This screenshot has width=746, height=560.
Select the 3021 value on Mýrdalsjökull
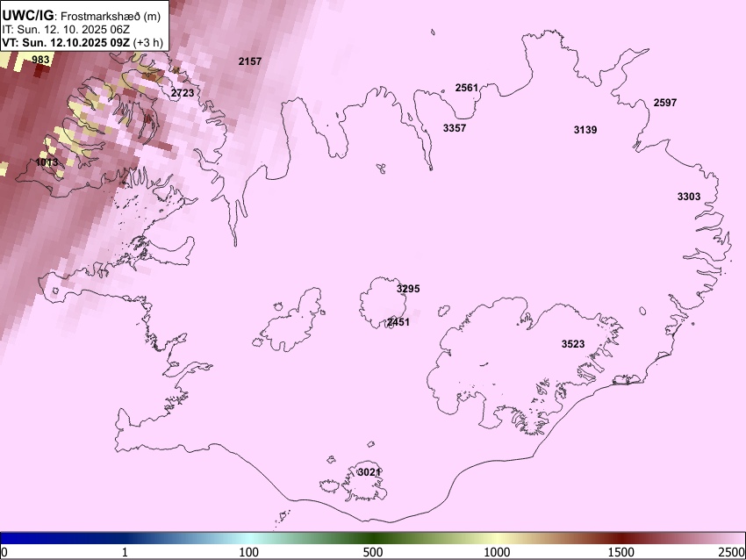(369, 472)
